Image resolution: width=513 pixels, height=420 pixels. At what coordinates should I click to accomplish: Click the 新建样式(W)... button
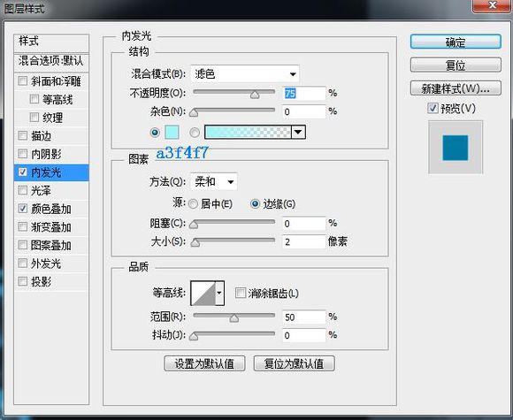[456, 88]
